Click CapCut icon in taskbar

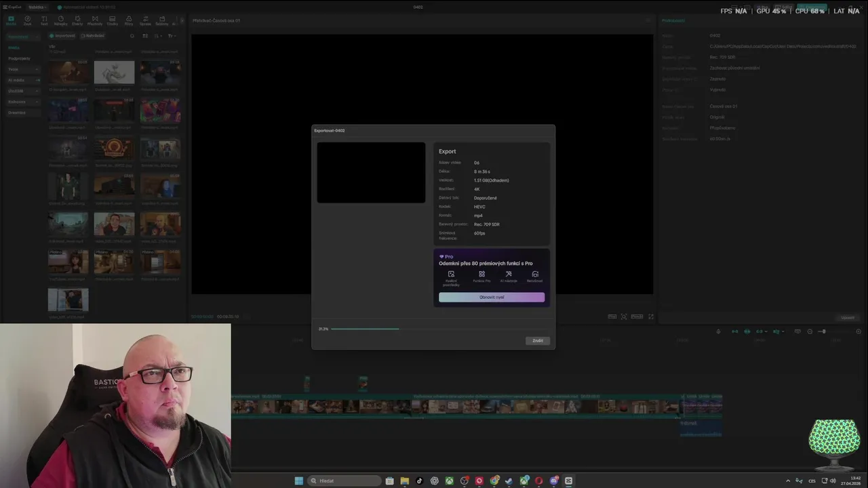(x=568, y=481)
